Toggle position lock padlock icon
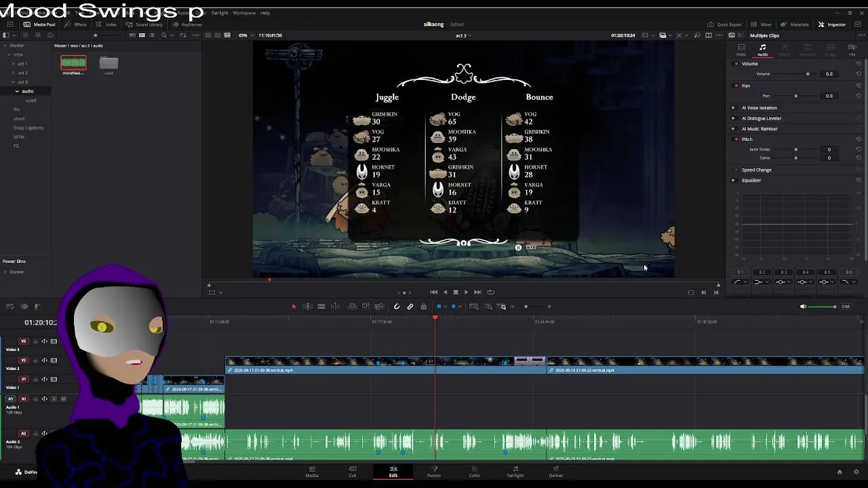This screenshot has width=868, height=488. (424, 306)
